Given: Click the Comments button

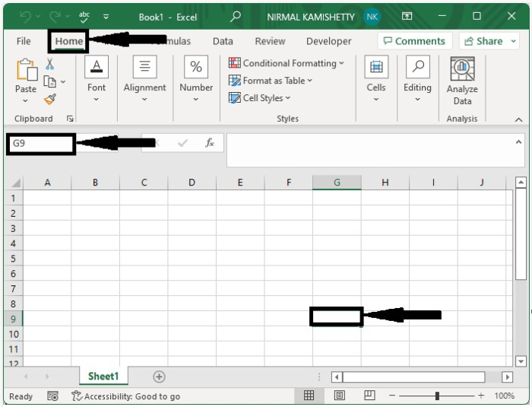Looking at the screenshot, I should pos(415,41).
